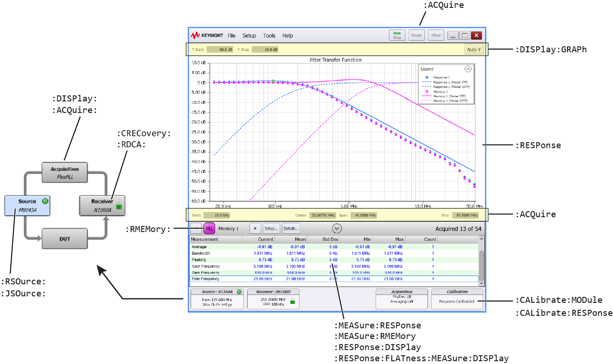This screenshot has width=613, height=364.
Task: Click the green status dot on the Source M8045A block
Action: coord(45,201)
